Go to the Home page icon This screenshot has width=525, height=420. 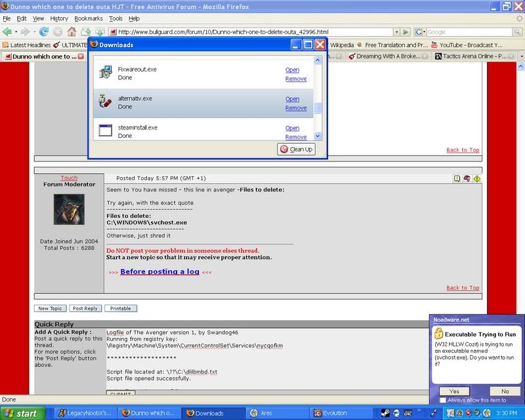click(x=72, y=31)
